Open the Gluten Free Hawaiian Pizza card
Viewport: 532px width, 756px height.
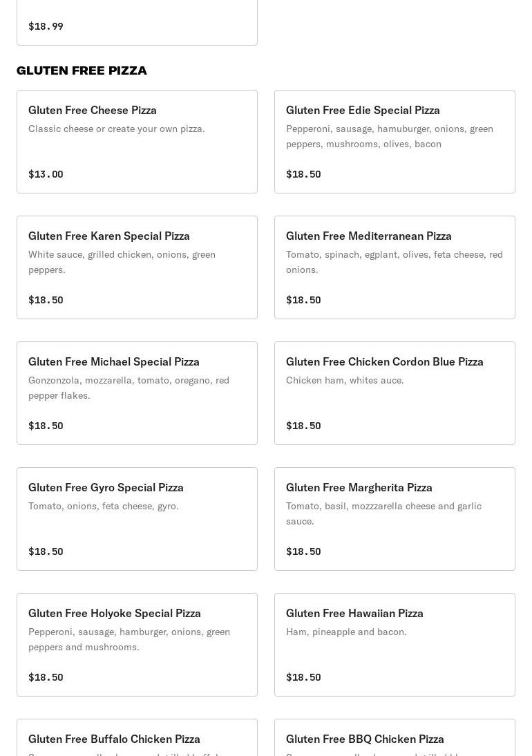coord(395,645)
